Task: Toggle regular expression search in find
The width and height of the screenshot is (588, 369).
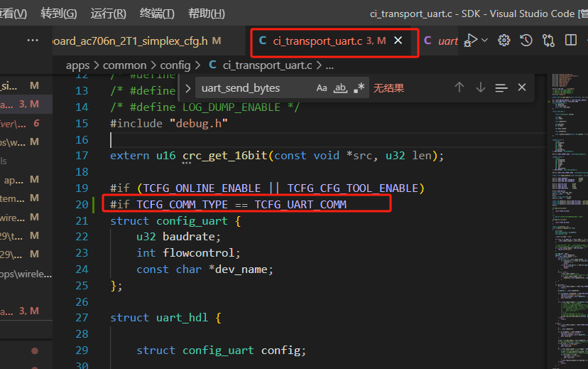Action: 359,88
